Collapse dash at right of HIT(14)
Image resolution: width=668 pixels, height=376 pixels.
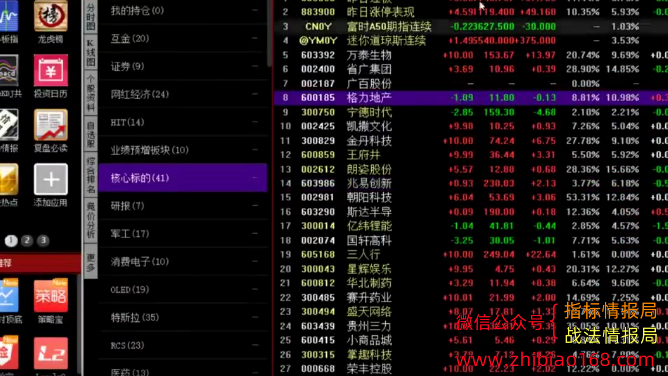tap(254, 122)
